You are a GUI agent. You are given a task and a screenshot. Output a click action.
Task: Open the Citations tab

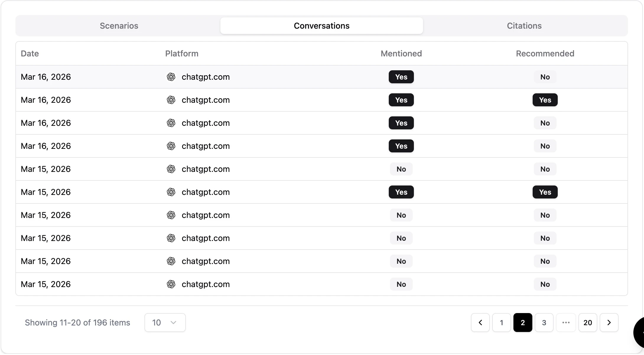(524, 26)
